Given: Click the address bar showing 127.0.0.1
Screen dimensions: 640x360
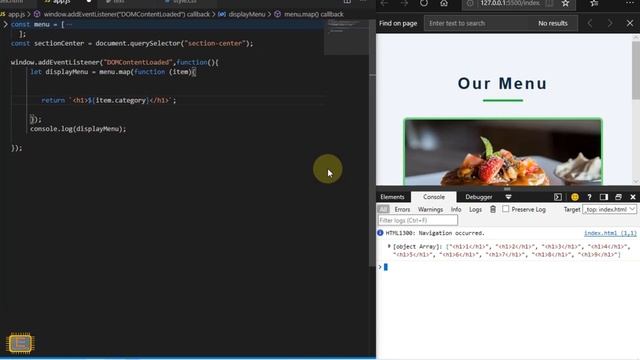Looking at the screenshot, I should (510, 3).
